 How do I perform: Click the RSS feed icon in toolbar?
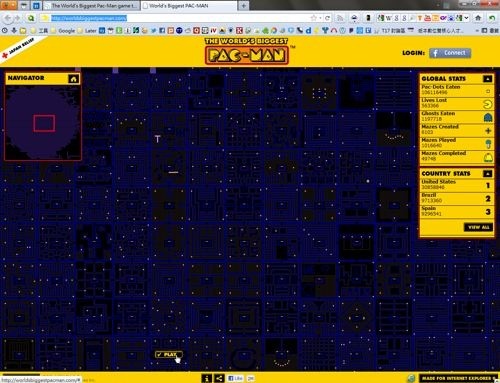coord(340,18)
